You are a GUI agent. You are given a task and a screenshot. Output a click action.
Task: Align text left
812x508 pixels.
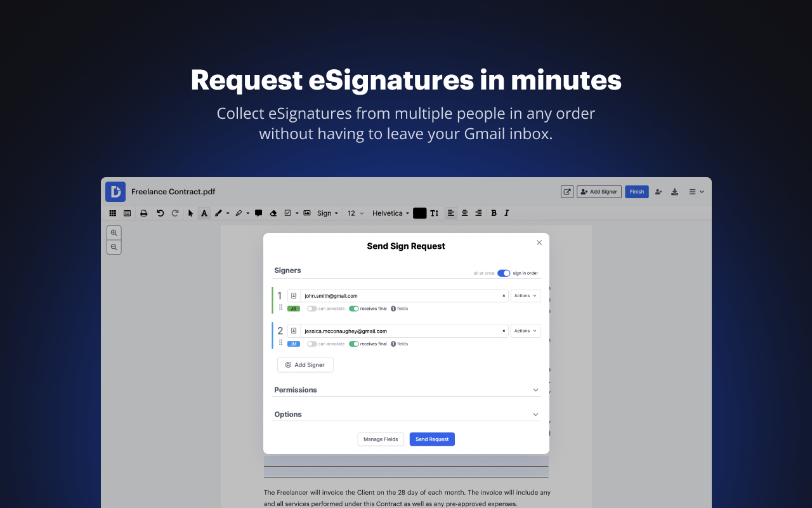[451, 213]
